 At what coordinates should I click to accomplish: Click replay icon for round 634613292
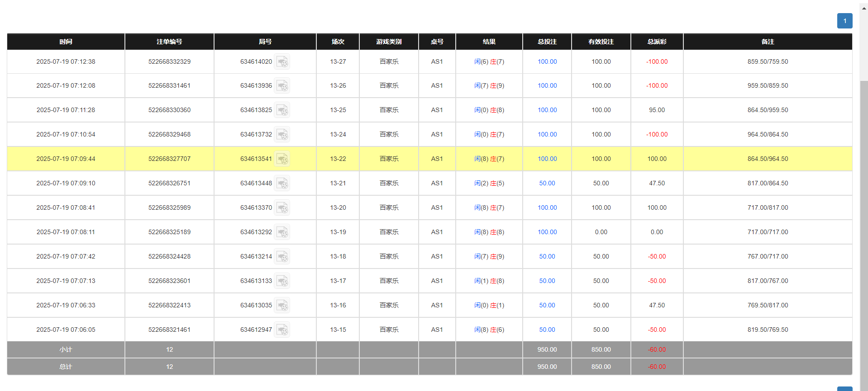click(x=282, y=232)
